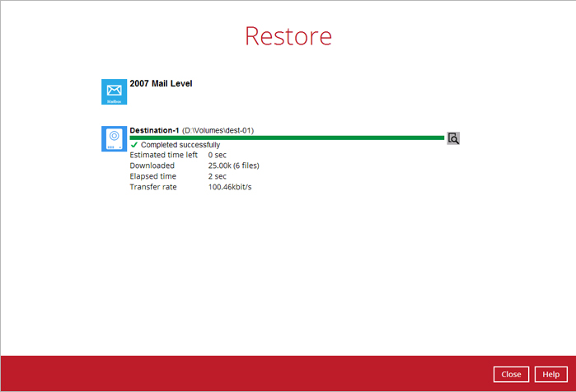Click the blue Mailbox envelope icon

(x=114, y=92)
